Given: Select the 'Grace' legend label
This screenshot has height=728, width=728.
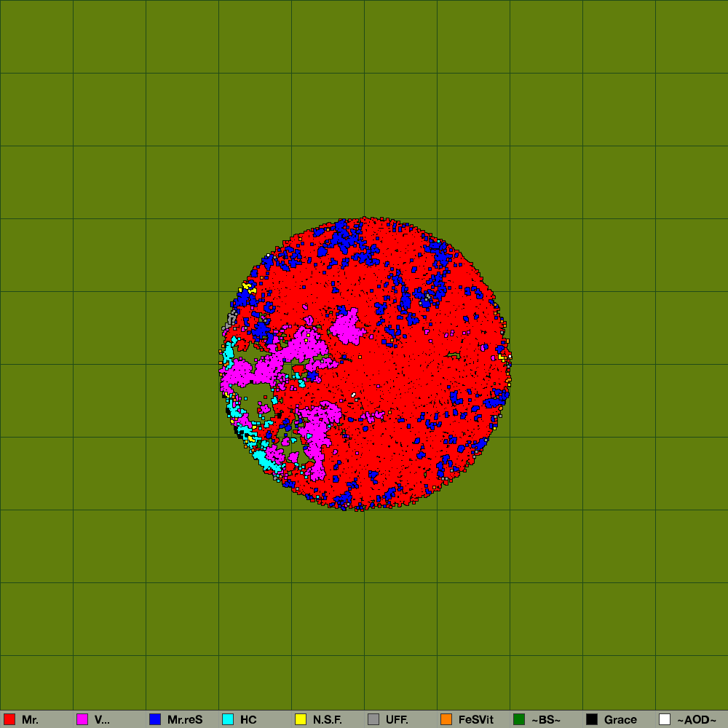Looking at the screenshot, I should coord(620,720).
